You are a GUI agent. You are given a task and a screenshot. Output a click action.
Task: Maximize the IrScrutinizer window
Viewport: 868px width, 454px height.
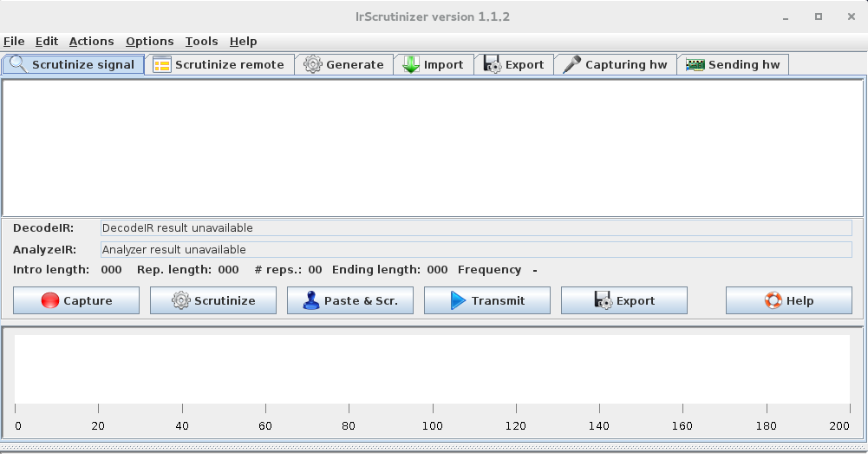pos(819,16)
